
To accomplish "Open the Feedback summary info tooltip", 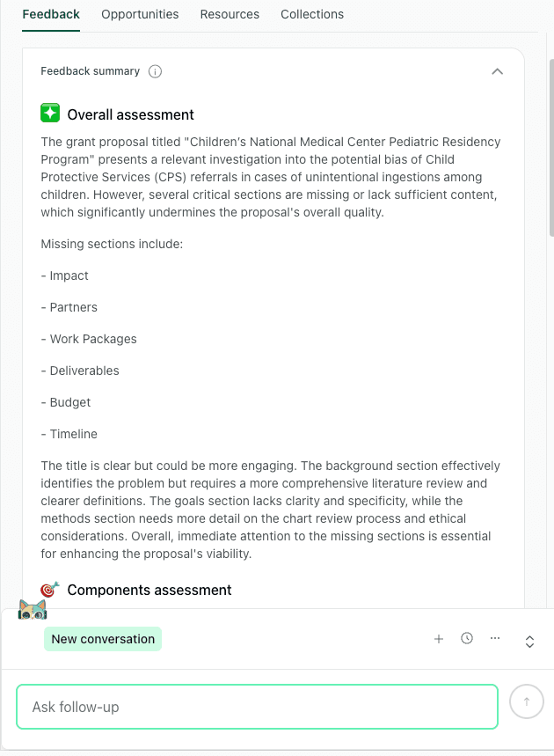I will point(155,71).
